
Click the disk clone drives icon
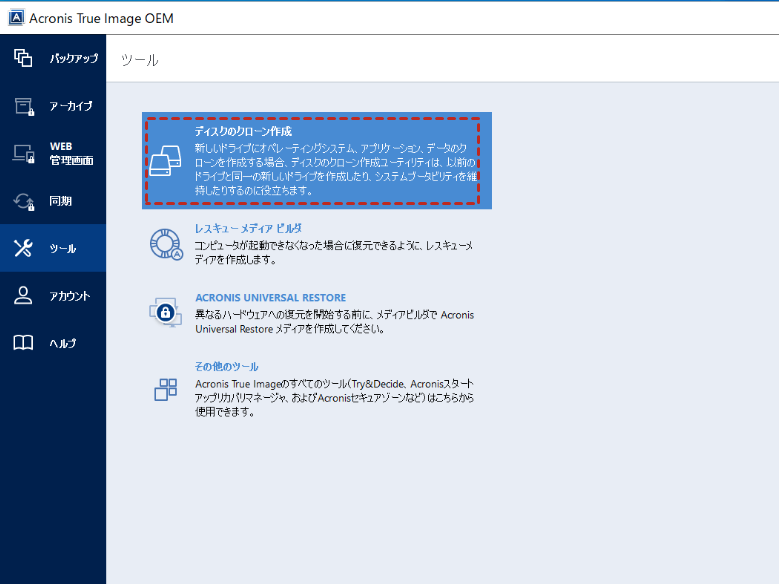click(165, 161)
